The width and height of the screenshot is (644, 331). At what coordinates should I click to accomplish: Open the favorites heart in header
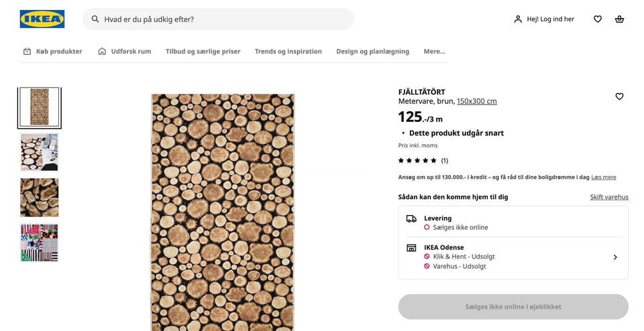point(597,19)
